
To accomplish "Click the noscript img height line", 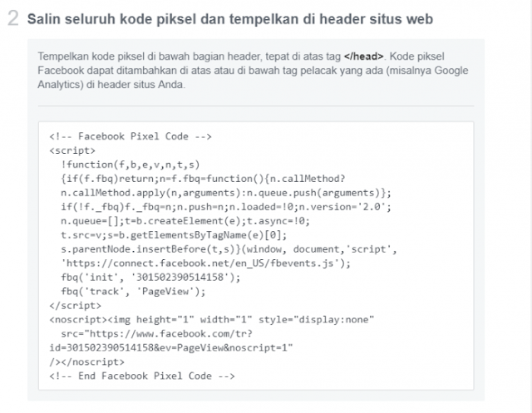I will point(212,320).
